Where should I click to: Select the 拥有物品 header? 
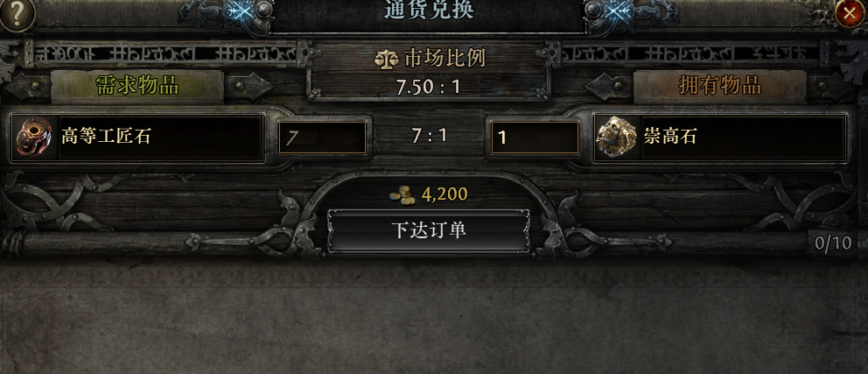pos(719,86)
